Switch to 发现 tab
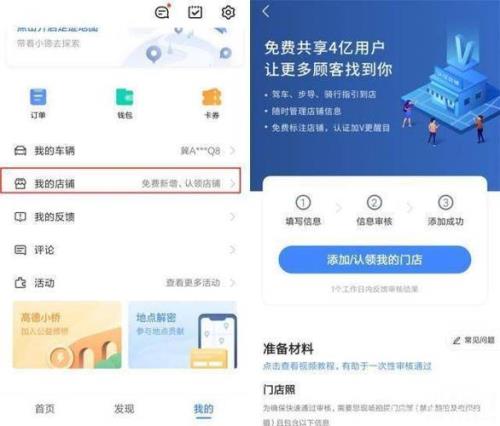This screenshot has height=426, width=500. click(124, 409)
